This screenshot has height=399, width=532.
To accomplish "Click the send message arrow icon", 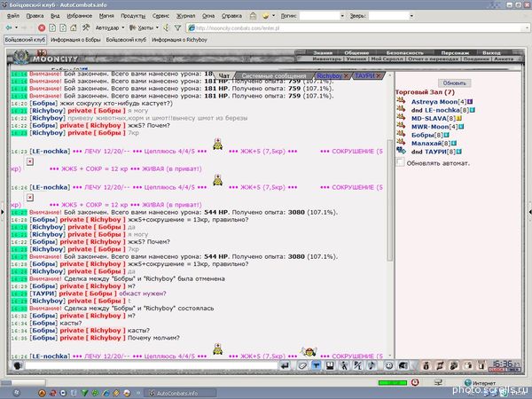I will pos(285,365).
